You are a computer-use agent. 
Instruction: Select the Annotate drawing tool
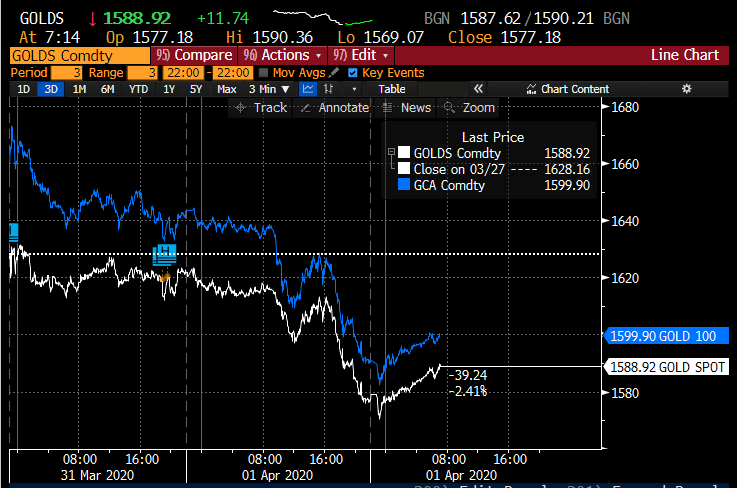pos(335,107)
